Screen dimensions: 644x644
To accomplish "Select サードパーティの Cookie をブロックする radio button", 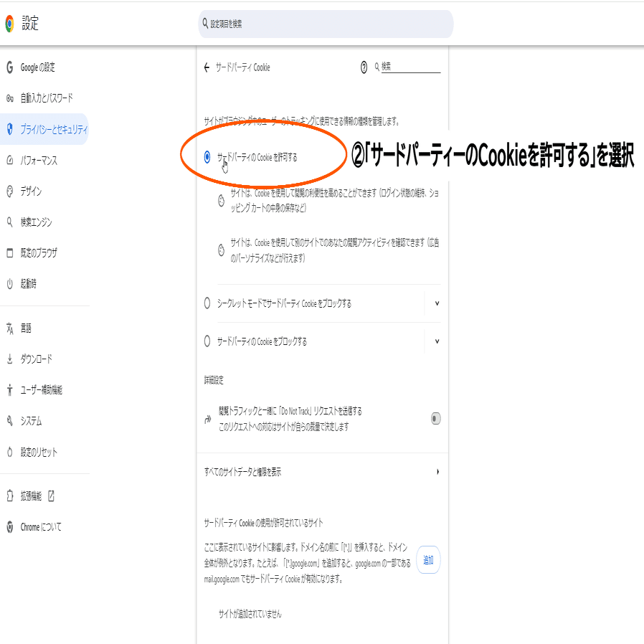I will (207, 341).
